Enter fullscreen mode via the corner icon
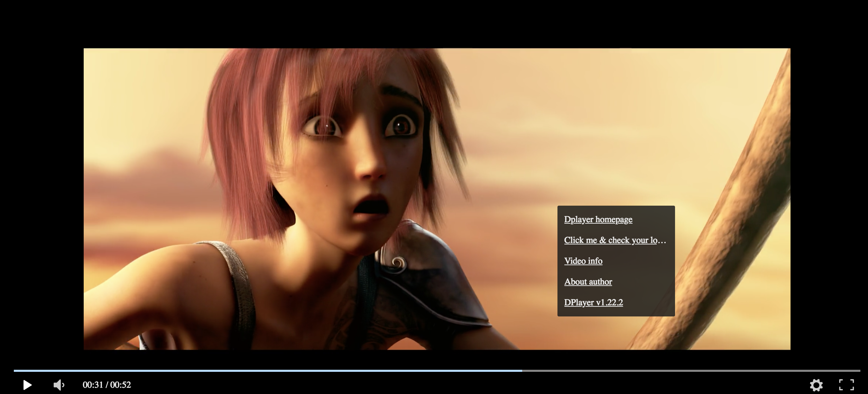868x394 pixels. coord(847,385)
